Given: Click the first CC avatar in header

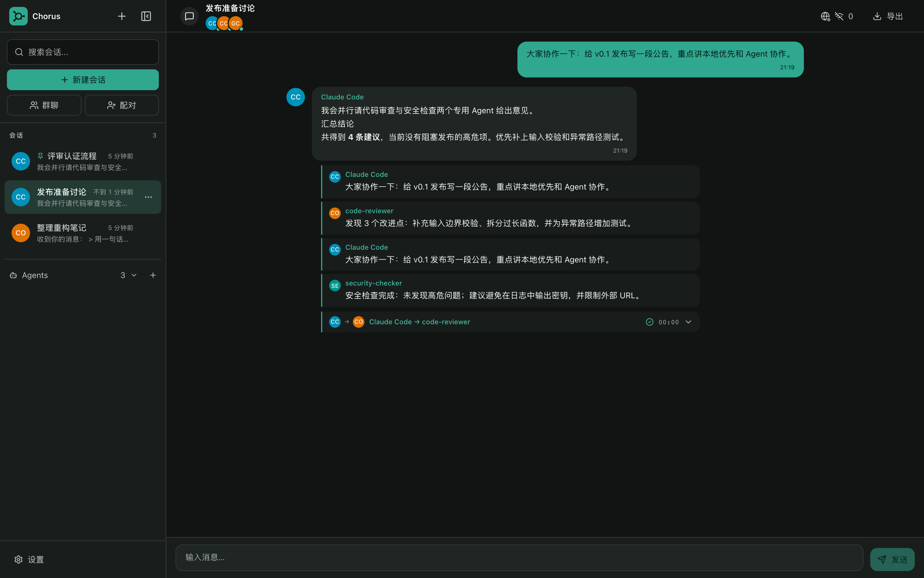Looking at the screenshot, I should (212, 23).
